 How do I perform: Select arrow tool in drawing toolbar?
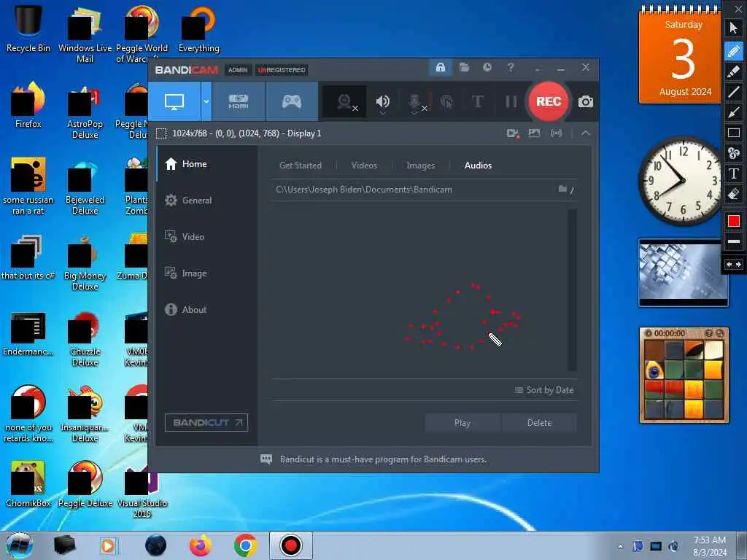click(734, 112)
